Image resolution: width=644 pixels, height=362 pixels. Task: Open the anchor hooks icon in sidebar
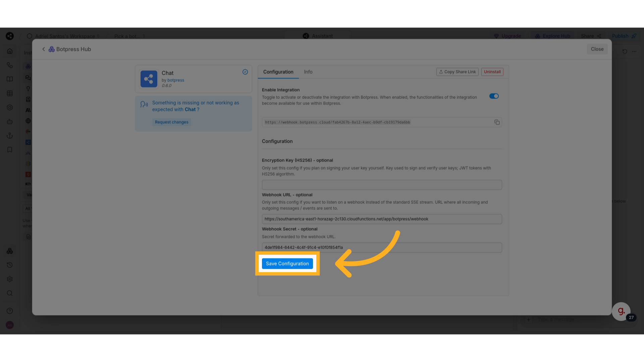pos(10,135)
